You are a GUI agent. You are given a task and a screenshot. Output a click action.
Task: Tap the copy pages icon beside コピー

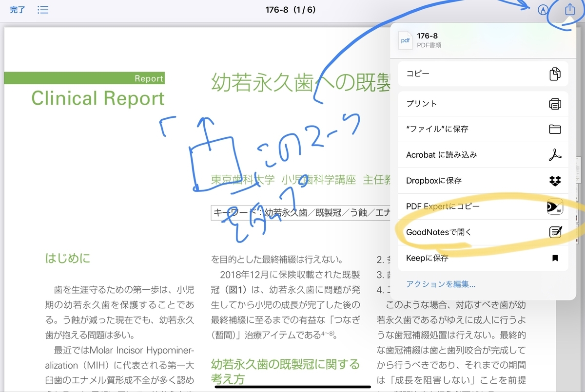pos(555,74)
